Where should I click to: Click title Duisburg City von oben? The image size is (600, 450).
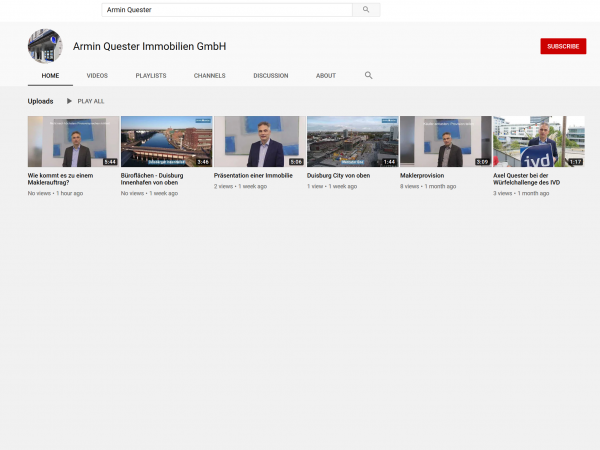[x=338, y=176]
